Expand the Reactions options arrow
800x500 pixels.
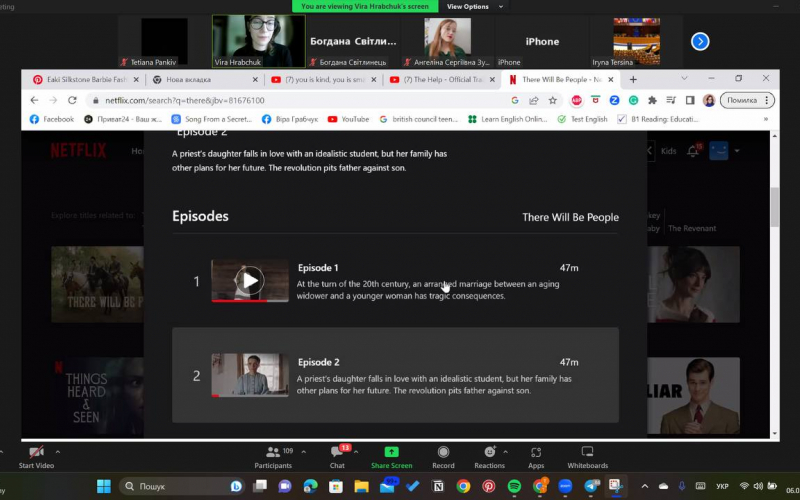[x=505, y=452]
